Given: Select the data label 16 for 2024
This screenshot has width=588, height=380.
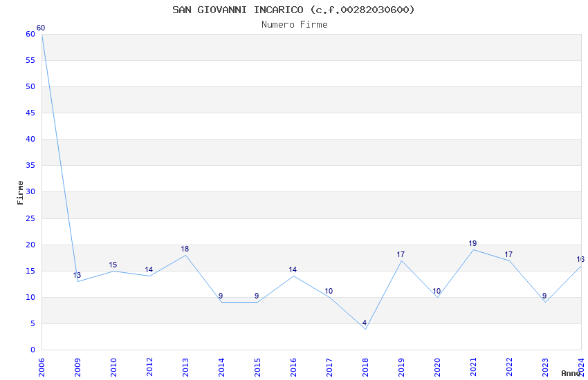Looking at the screenshot, I should 580,259.
